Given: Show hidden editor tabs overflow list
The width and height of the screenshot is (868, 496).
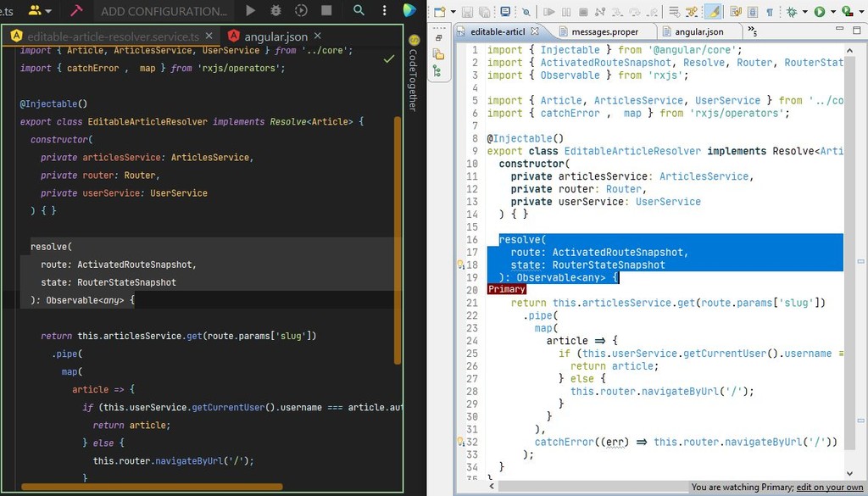Looking at the screenshot, I should coord(752,31).
